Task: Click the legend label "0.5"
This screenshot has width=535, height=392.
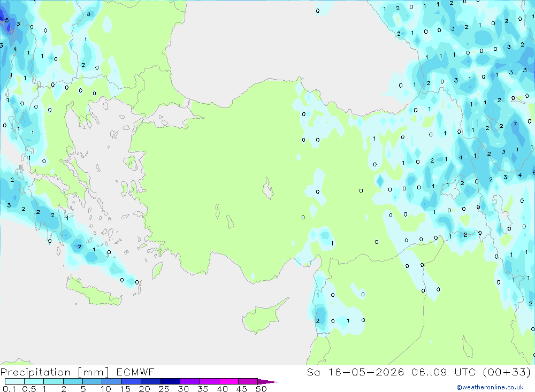Action: [29, 389]
